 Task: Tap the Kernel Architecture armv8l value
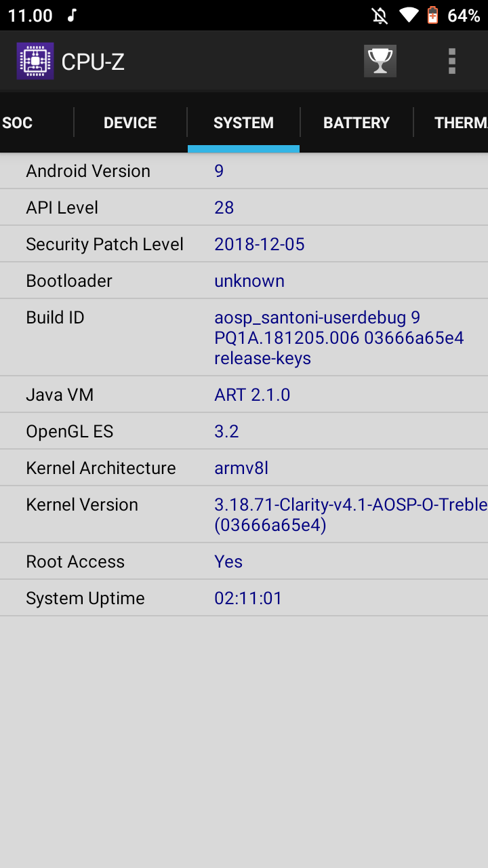coord(241,468)
